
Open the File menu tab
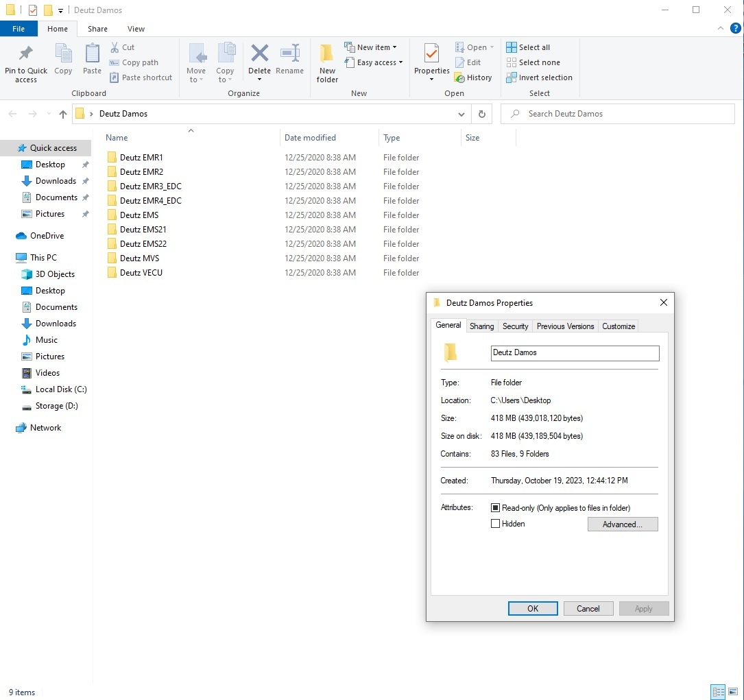(x=19, y=29)
